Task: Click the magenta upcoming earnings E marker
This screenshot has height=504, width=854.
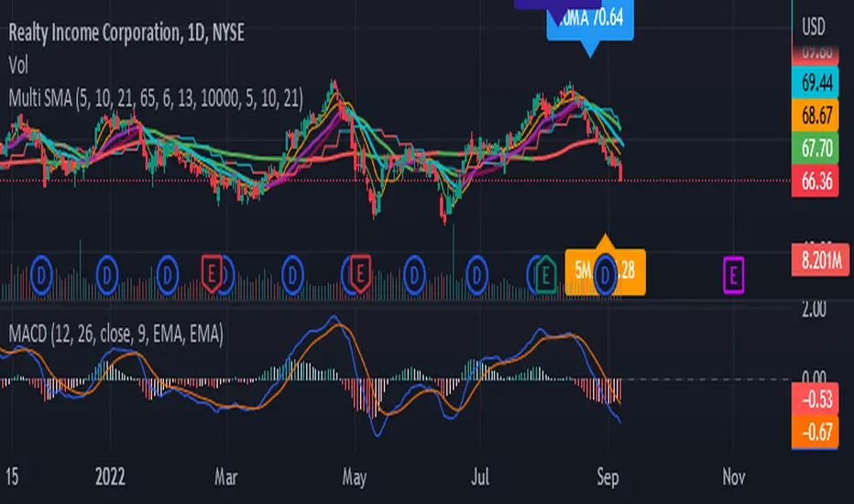Action: [x=733, y=275]
